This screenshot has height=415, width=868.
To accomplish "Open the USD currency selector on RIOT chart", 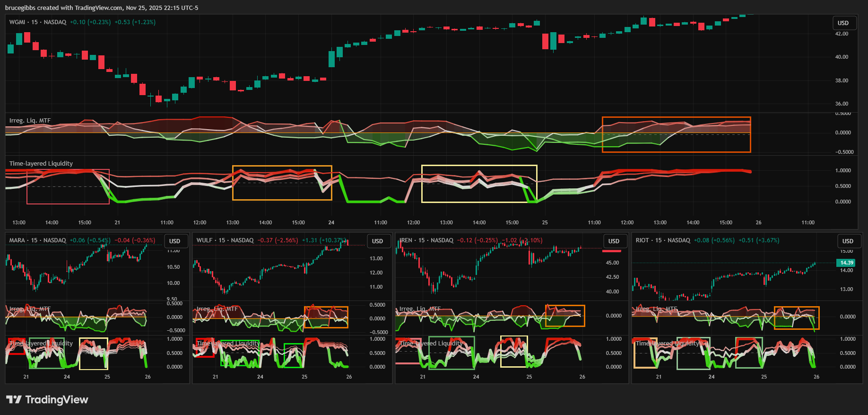I will tap(848, 241).
